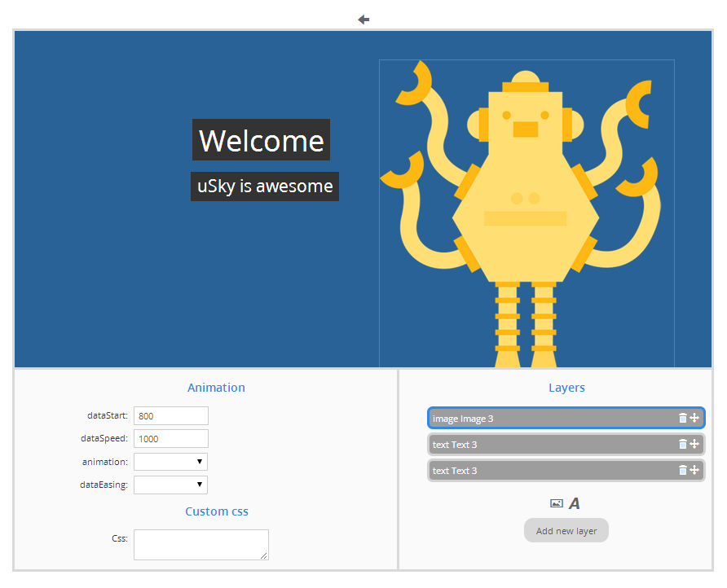The image size is (727, 588).
Task: Click the dataStart label
Action: (x=108, y=415)
